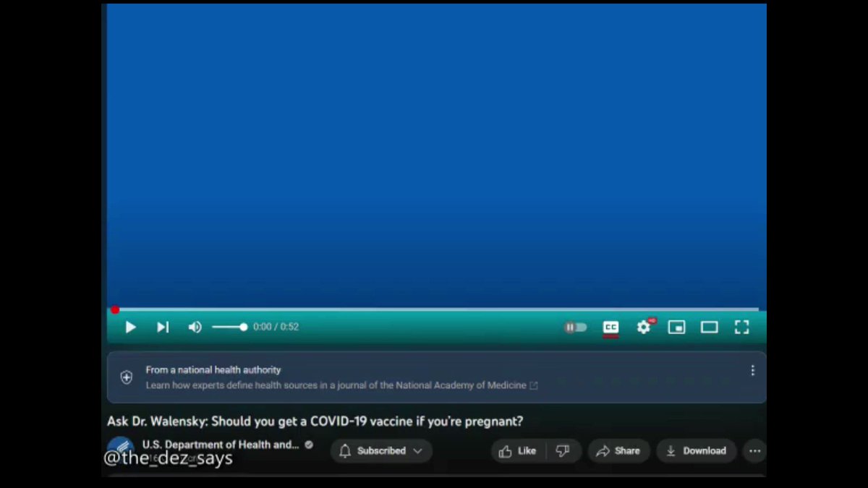Click the shield health authority icon

click(127, 377)
